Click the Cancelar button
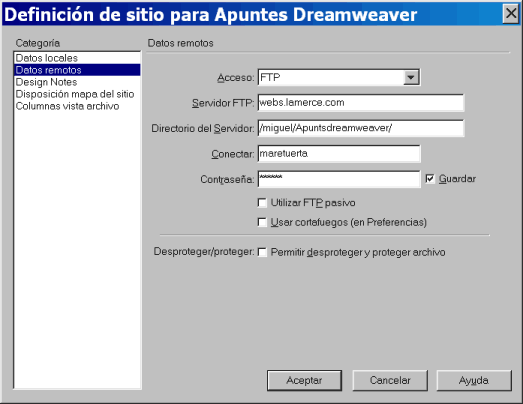The image size is (523, 404). (x=390, y=380)
